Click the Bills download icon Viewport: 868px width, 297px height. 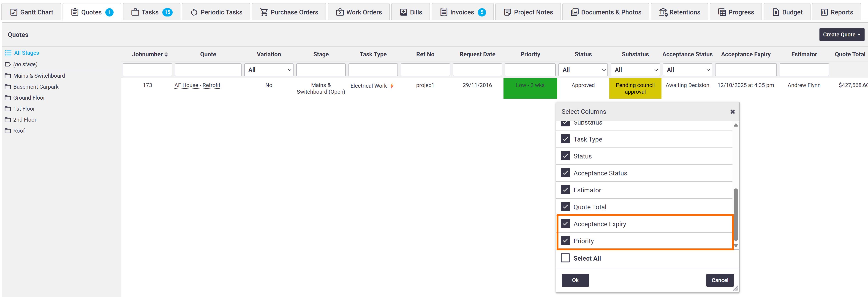click(403, 12)
